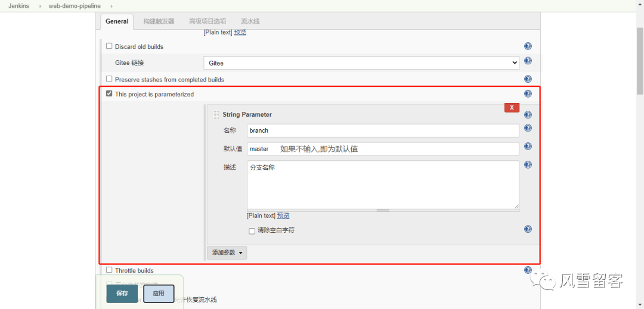Viewport: 644px width, 309px height.
Task: Enable Preserve stashes from completed builds
Action: point(109,79)
